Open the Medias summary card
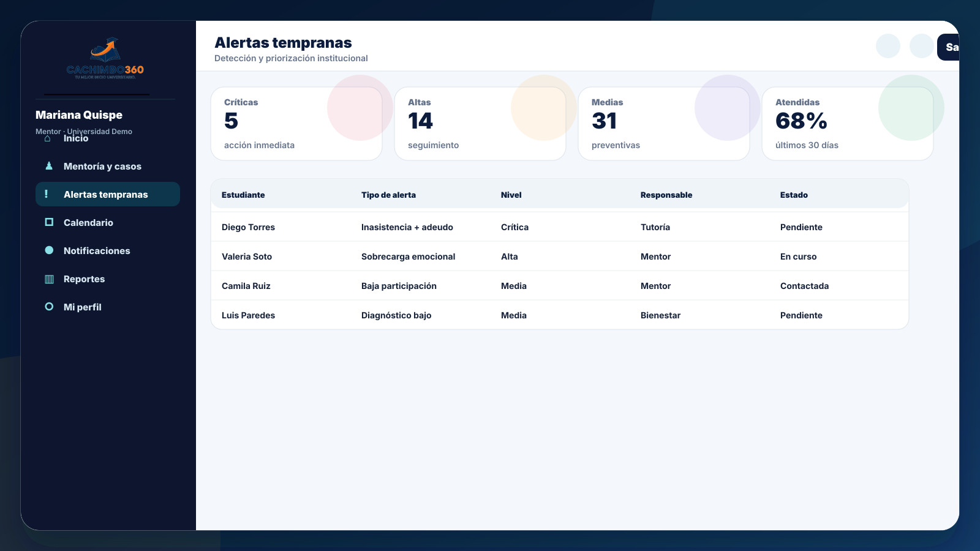The width and height of the screenshot is (980, 551). (664, 124)
